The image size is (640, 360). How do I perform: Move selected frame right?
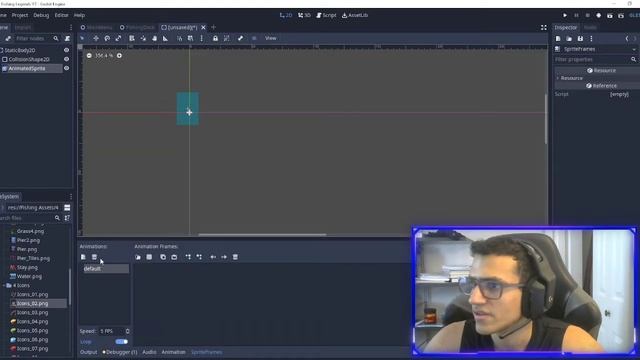coord(224,257)
